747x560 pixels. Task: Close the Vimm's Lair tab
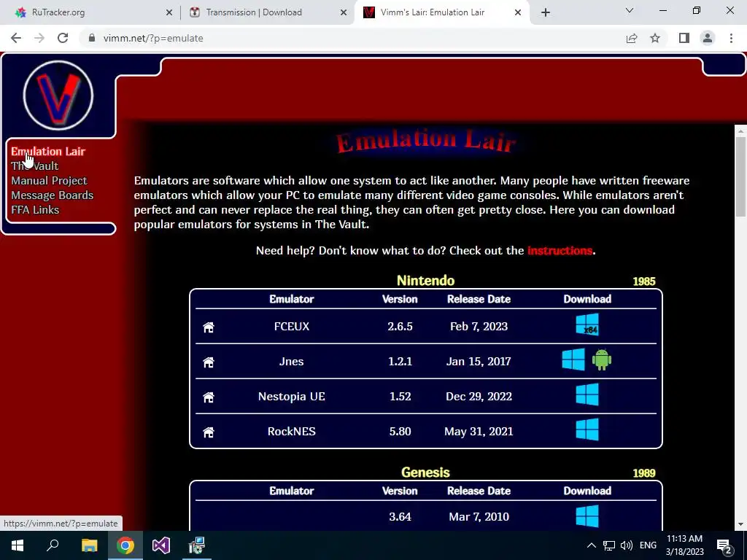pyautogui.click(x=518, y=12)
